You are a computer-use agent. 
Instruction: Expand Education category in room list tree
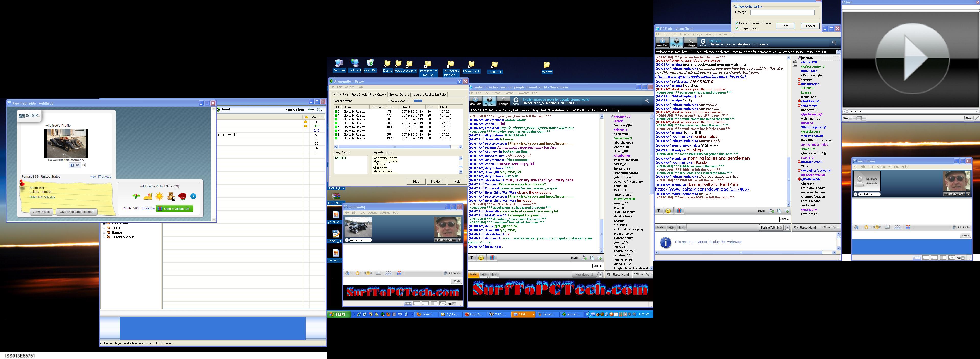pyautogui.click(x=104, y=223)
